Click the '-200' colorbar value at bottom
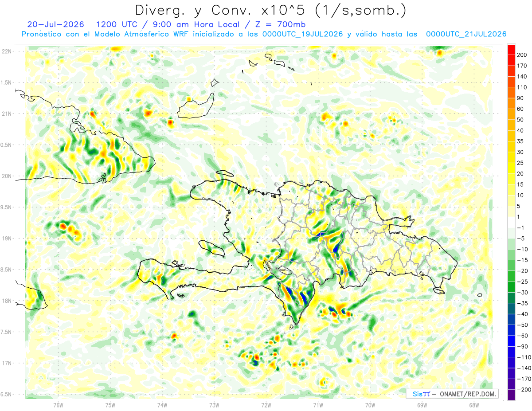The height and width of the screenshot is (411, 532). pyautogui.click(x=524, y=390)
